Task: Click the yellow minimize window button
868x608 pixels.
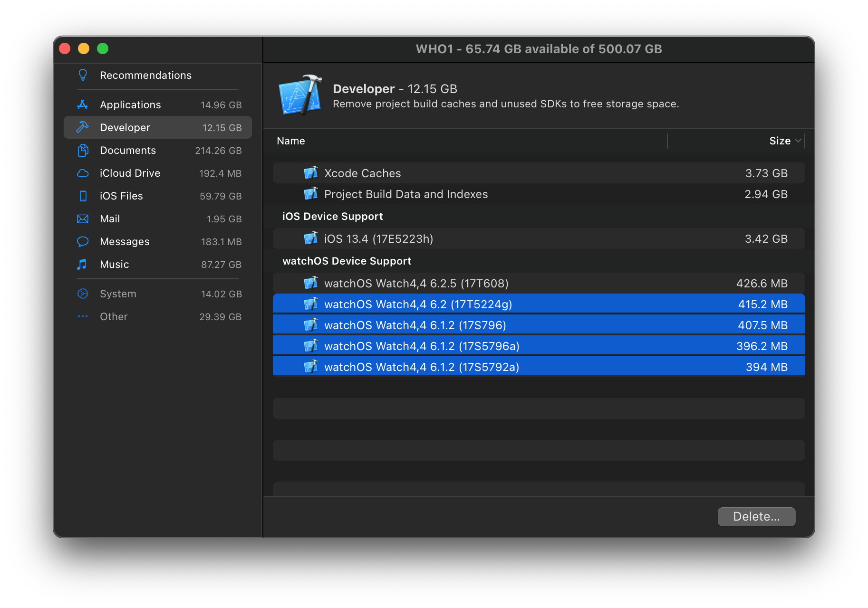Action: coord(84,48)
